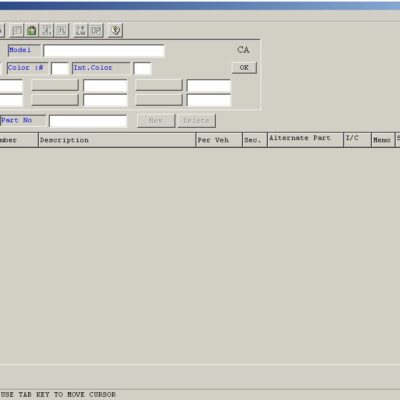Click the Int.Color label
Screen dimensions: 400x400
(x=101, y=68)
